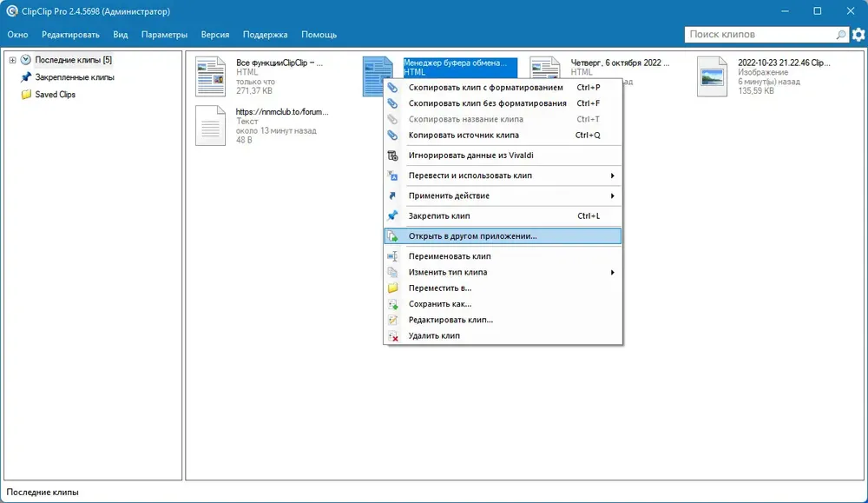Image resolution: width=868 pixels, height=503 pixels.
Task: Click the paperclip icon for Копировать источник клипа
Action: pyautogui.click(x=392, y=135)
